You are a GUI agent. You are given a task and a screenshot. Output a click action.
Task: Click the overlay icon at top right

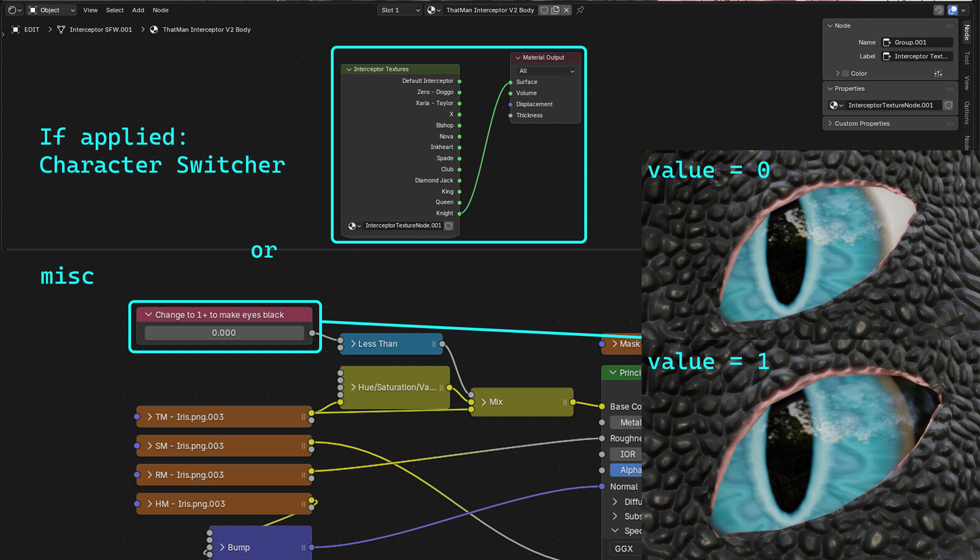(952, 10)
